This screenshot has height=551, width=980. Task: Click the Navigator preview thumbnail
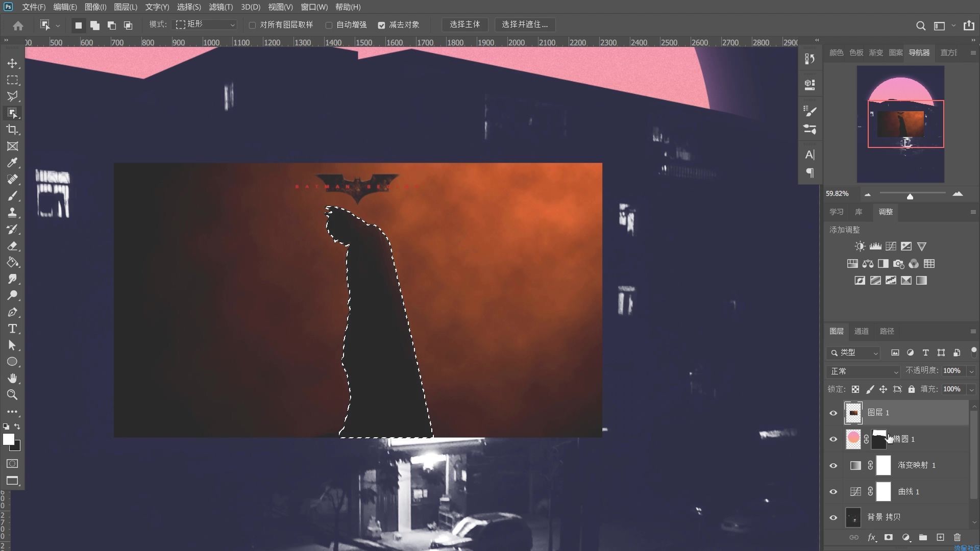tap(900, 124)
